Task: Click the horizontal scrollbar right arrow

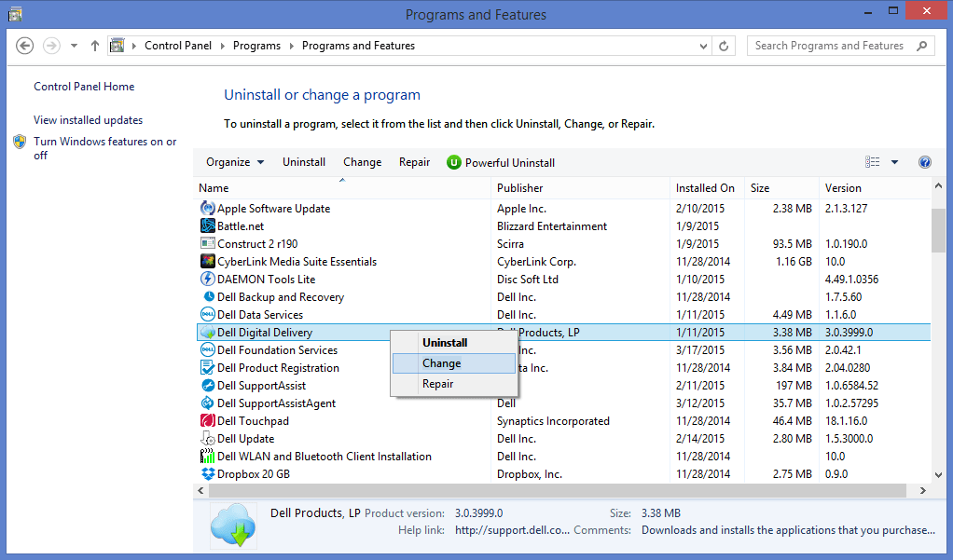Action: point(923,490)
